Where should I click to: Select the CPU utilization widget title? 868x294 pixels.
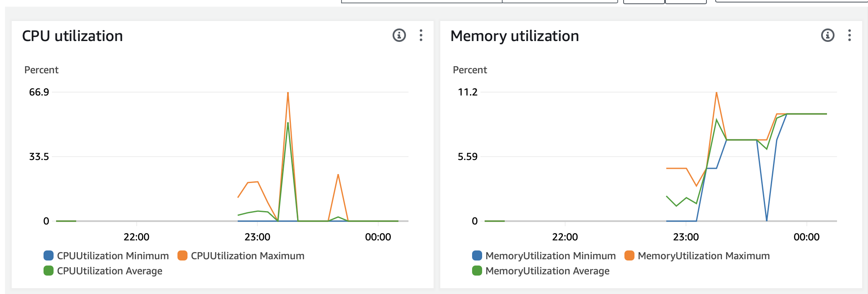tap(72, 36)
